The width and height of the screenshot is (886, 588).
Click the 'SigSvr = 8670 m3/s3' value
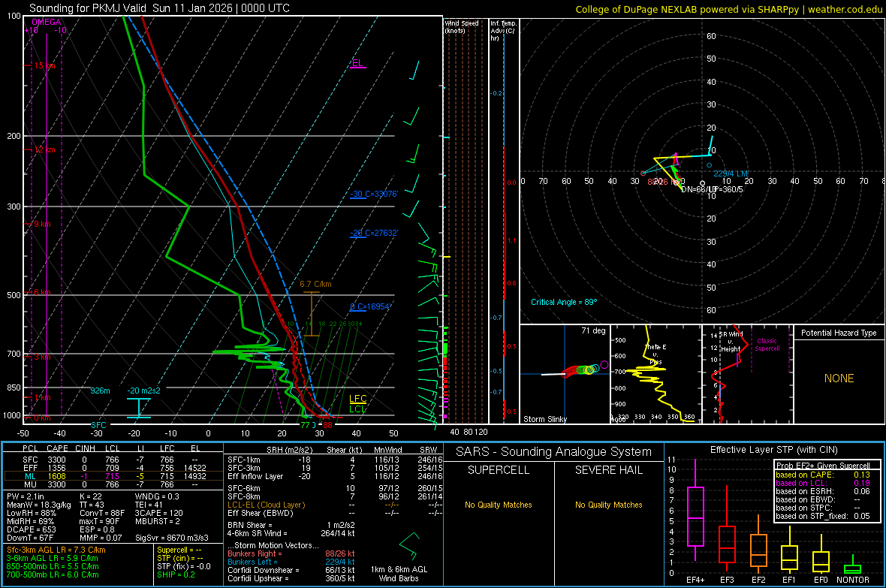point(172,538)
